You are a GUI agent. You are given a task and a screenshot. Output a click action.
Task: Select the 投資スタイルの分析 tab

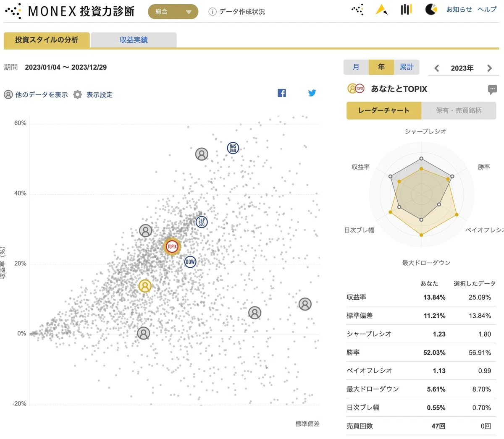[47, 40]
